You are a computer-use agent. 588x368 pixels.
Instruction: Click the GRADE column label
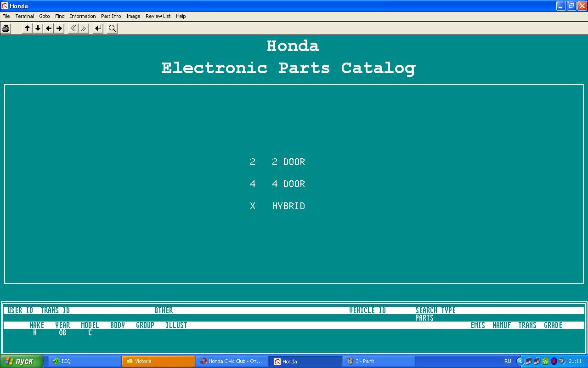coord(553,325)
